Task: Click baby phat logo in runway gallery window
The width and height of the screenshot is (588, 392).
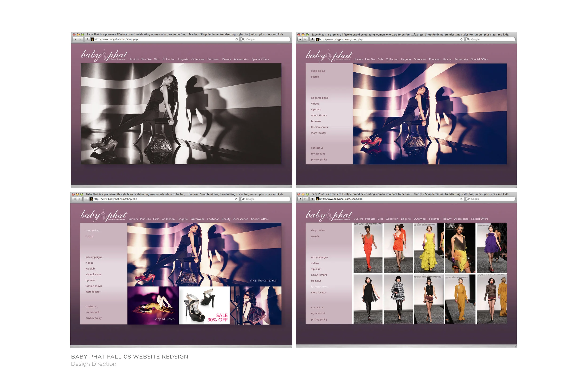Action: click(x=329, y=215)
